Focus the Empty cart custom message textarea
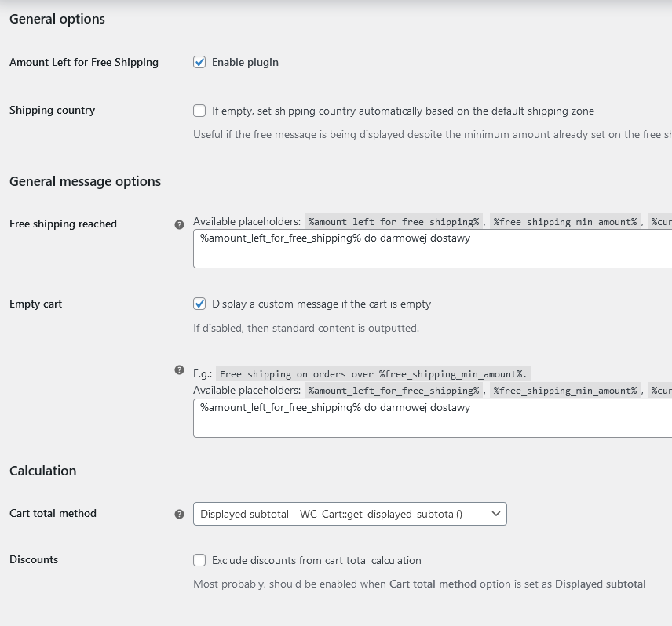The width and height of the screenshot is (672, 626). coord(433,418)
